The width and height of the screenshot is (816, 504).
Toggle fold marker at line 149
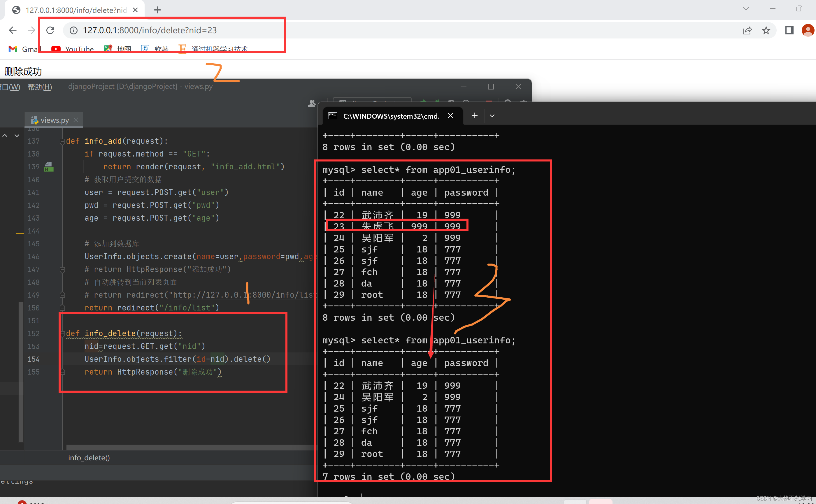pyautogui.click(x=62, y=295)
